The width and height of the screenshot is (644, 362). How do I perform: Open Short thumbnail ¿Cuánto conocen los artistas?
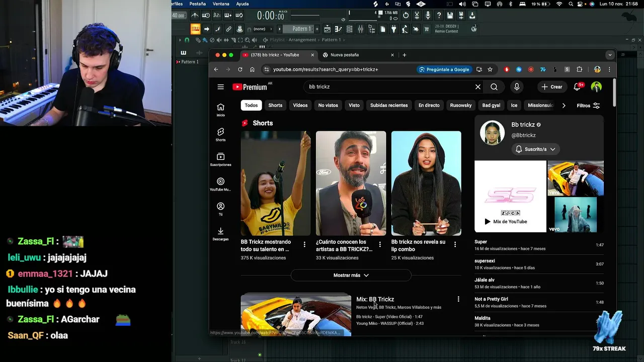(x=351, y=184)
